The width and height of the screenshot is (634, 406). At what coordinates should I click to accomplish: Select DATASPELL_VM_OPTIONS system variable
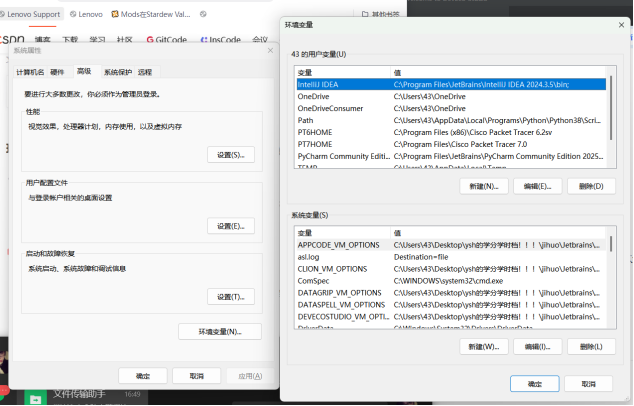[x=451, y=305]
